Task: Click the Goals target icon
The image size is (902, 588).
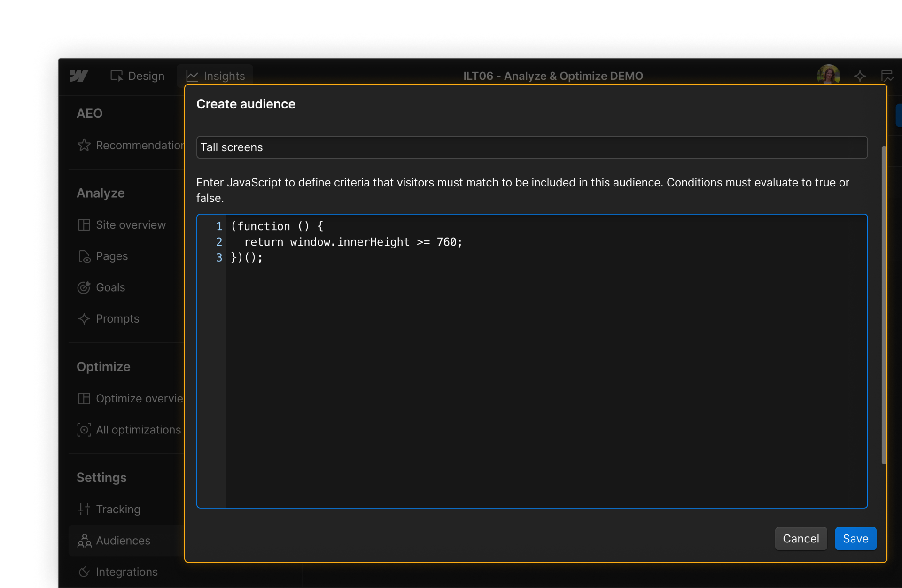Action: (x=84, y=287)
